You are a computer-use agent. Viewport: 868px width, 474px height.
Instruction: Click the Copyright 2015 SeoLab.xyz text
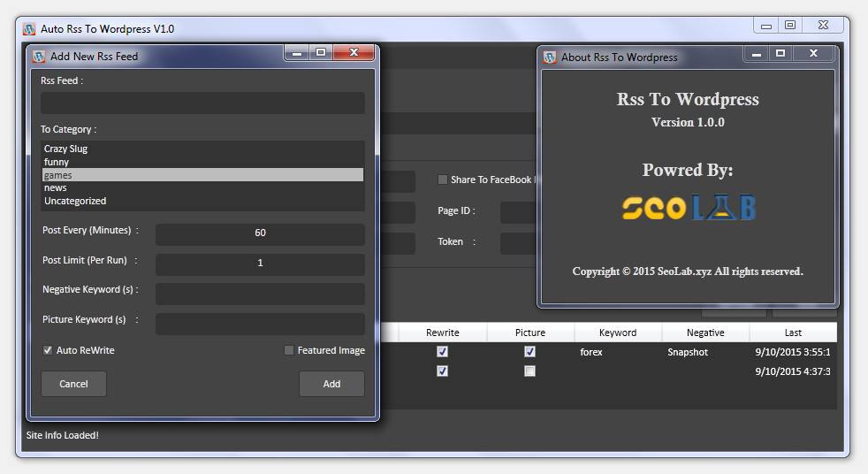[688, 271]
